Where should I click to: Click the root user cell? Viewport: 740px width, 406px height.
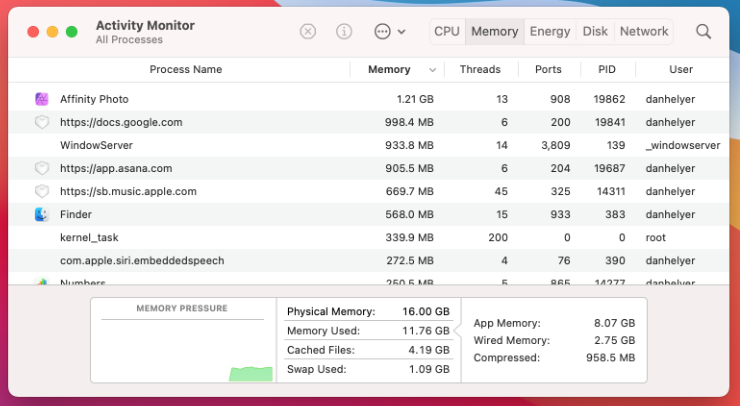pos(656,237)
